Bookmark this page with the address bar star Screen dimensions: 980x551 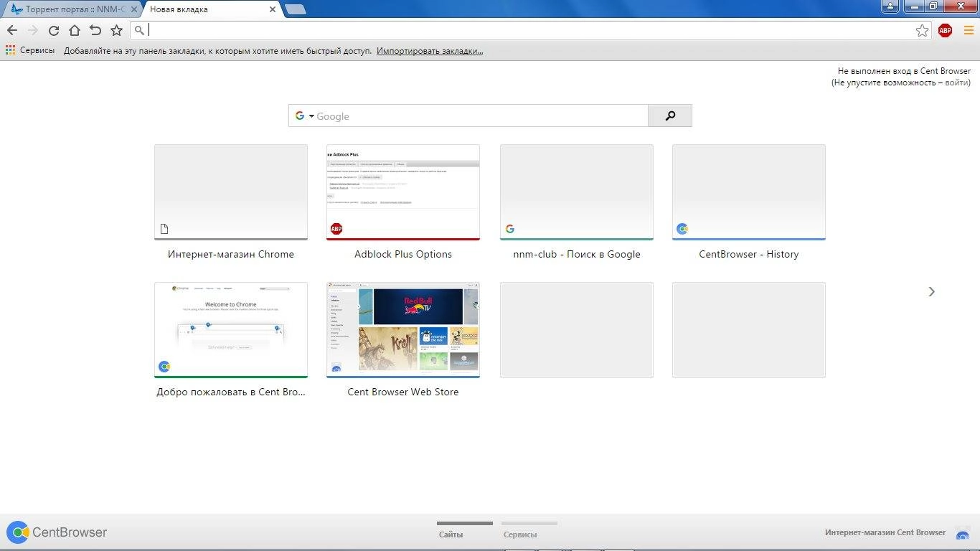pos(922,30)
